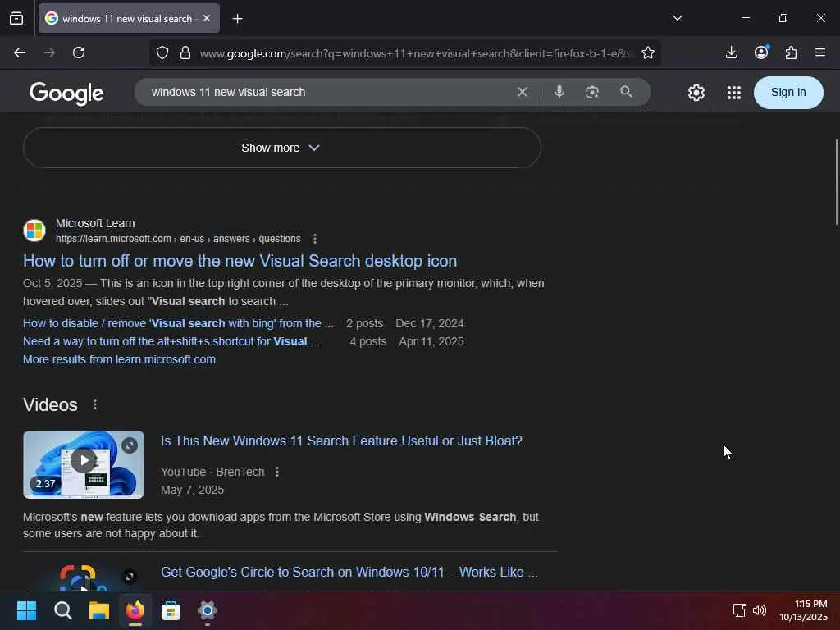Close the windows 11 new visual search tab
The width and height of the screenshot is (840, 630).
click(207, 18)
